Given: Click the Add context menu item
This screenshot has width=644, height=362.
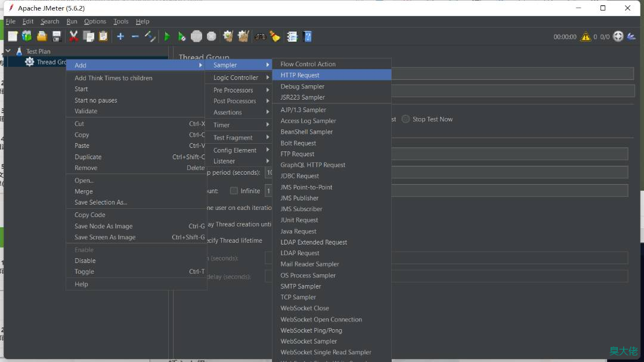Looking at the screenshot, I should [137, 66].
